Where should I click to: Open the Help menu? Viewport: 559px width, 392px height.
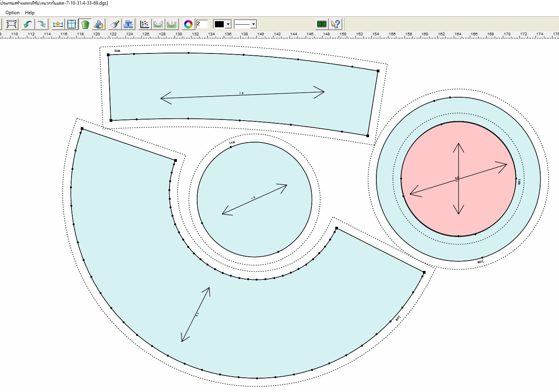(x=30, y=13)
